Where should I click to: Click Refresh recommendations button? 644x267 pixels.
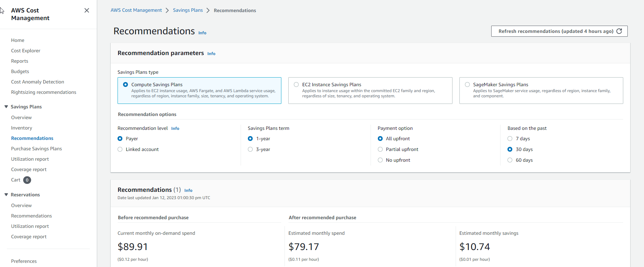coord(559,31)
